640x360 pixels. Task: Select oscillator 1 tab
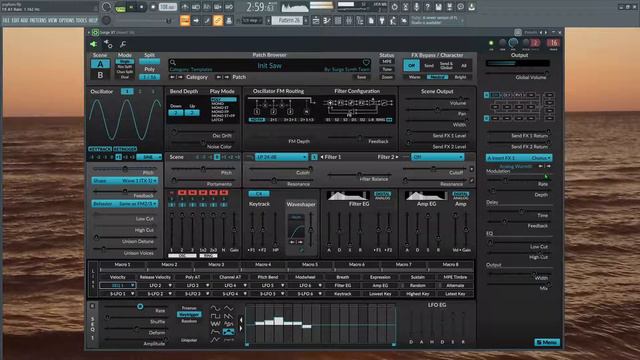click(127, 91)
